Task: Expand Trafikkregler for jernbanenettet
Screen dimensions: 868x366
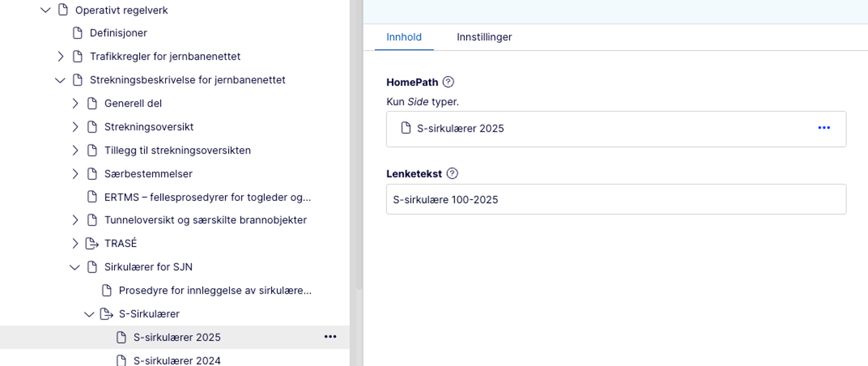Action: (x=61, y=56)
